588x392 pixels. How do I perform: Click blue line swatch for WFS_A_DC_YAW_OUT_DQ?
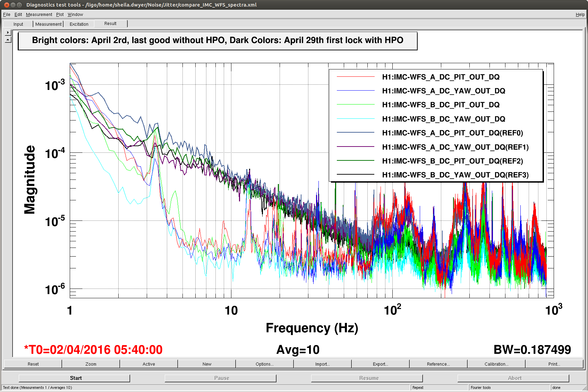356,91
